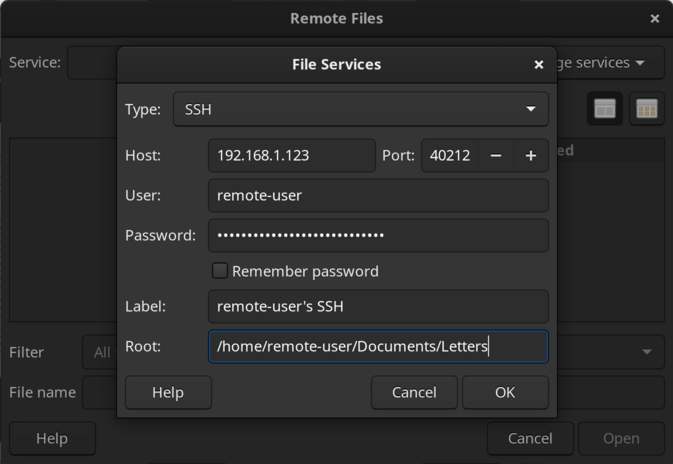
Task: Click the Root path input field
Action: click(x=378, y=347)
